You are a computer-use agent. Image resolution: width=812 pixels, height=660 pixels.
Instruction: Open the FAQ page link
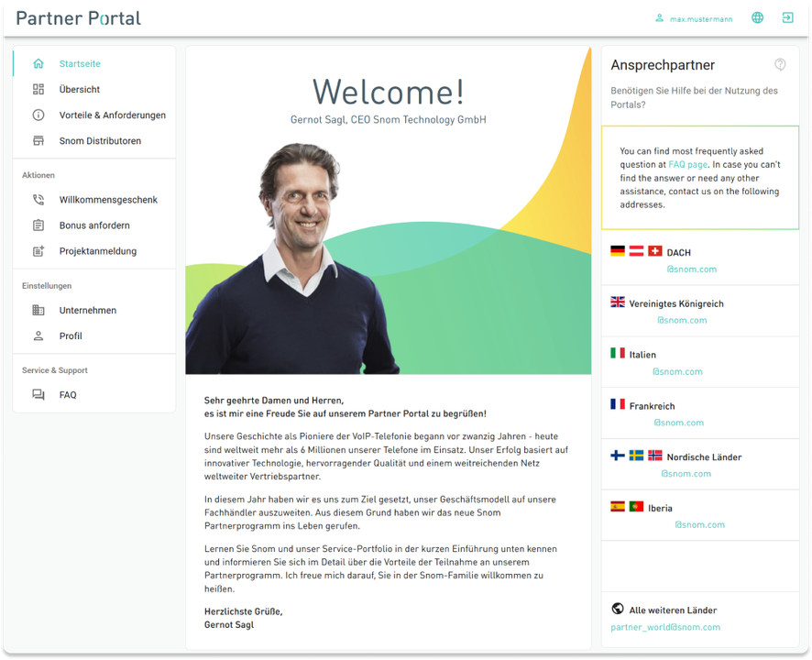click(687, 165)
